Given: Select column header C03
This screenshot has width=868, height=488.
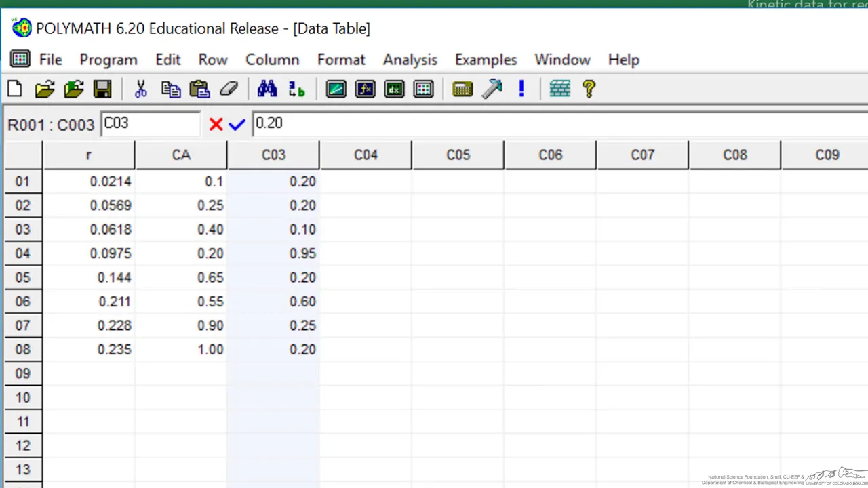Looking at the screenshot, I should [x=273, y=155].
